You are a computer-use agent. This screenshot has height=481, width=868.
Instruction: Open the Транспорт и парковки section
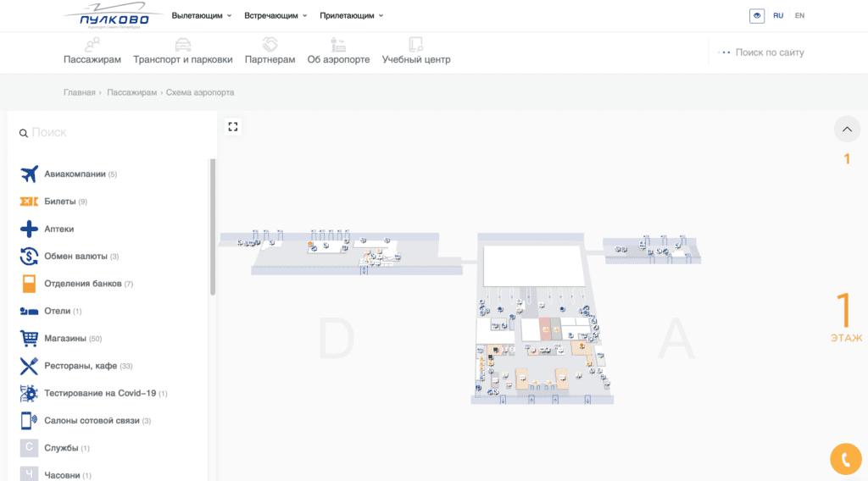(183, 59)
